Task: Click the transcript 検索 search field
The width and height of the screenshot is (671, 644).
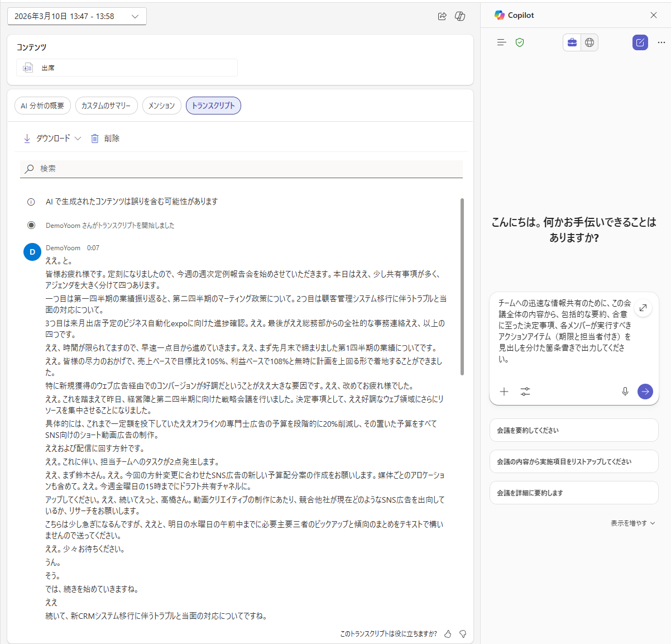Action: (241, 169)
